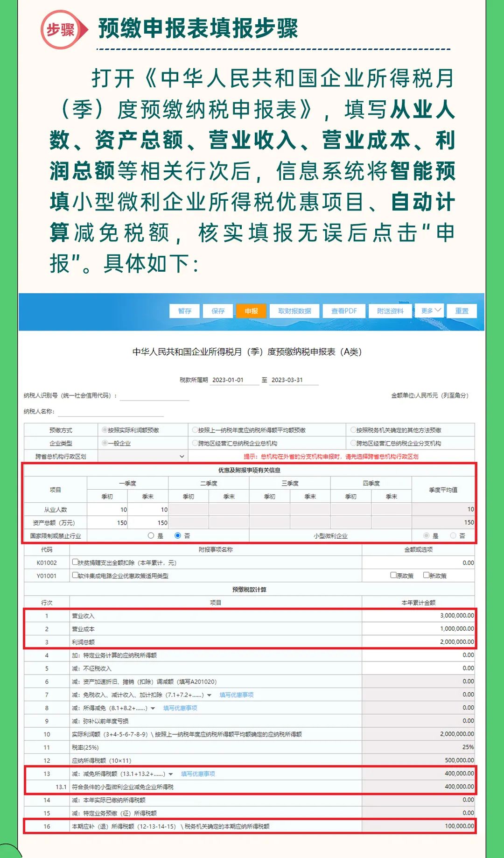Screen dimensions: 504x858
Task: Click row 9 弥补以前年度亏损 amount
Action: [x=418, y=721]
